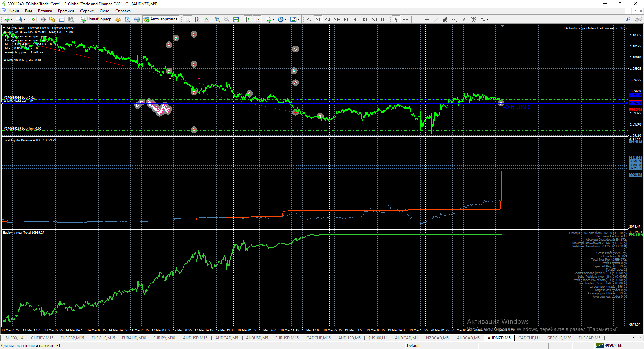The height and width of the screenshot is (349, 644).
Task: Open the Файл menu
Action: coord(14,11)
